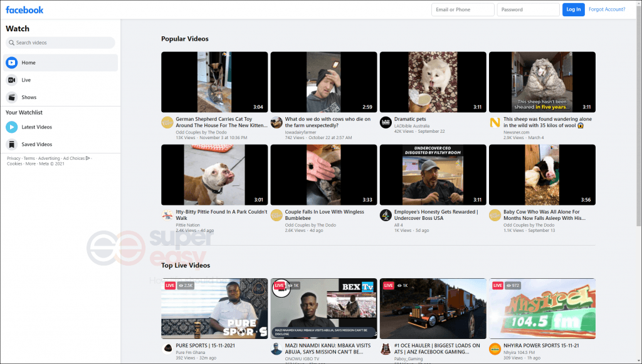Focus the Password field
Screen dimensions: 642x364
tap(528, 9)
